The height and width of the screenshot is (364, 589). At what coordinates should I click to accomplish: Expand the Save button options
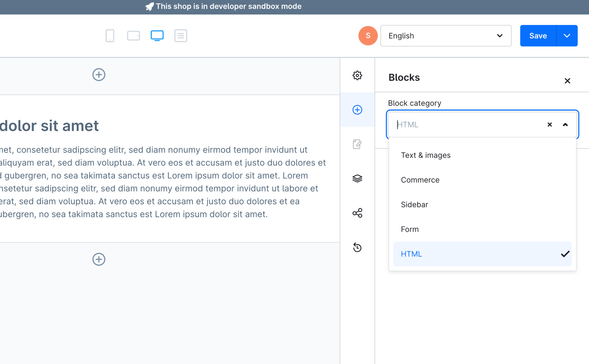coord(567,36)
